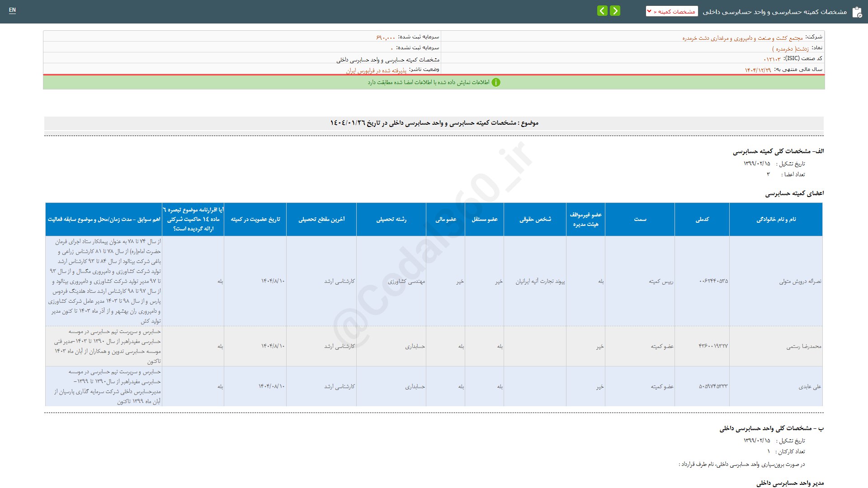868x488 pixels.
Task: Switch language via EN link
Action: tap(12, 10)
